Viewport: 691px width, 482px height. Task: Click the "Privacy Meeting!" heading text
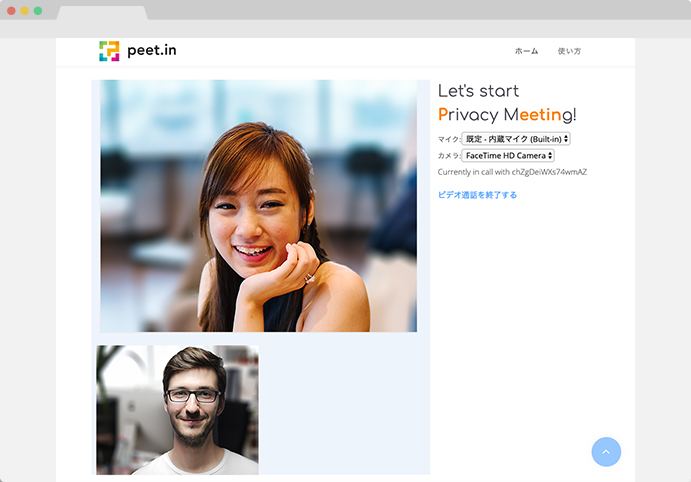pyautogui.click(x=507, y=115)
